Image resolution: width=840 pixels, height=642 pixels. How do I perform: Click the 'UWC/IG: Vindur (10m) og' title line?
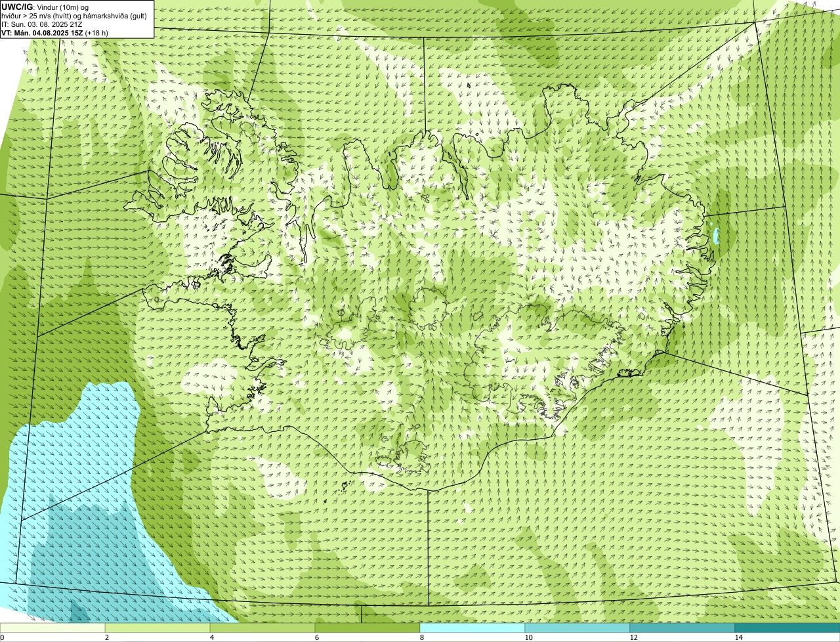(x=45, y=7)
